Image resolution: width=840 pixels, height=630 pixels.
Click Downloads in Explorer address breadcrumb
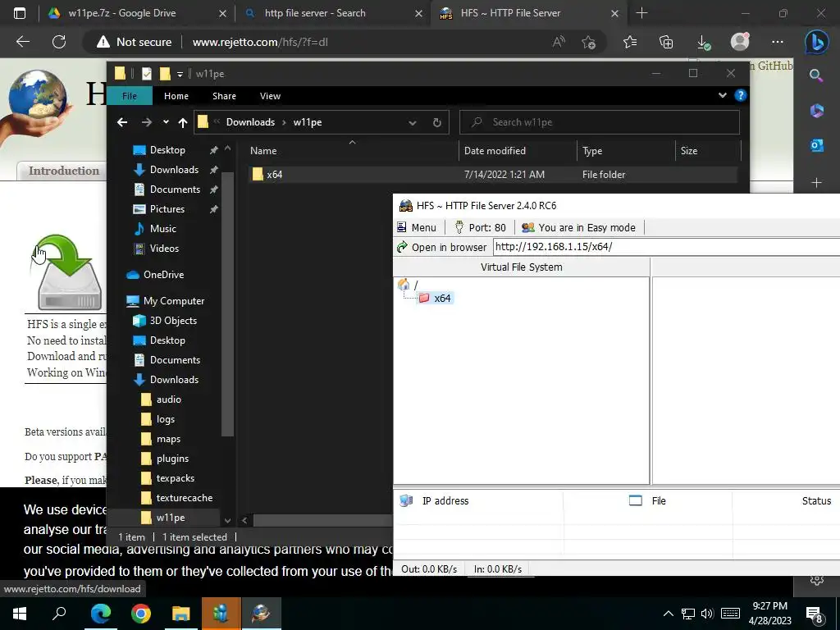(x=250, y=122)
